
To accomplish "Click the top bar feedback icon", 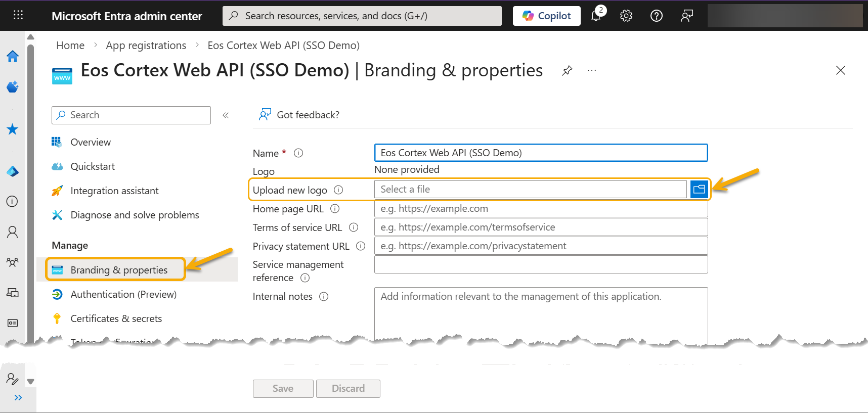I will click(x=687, y=16).
